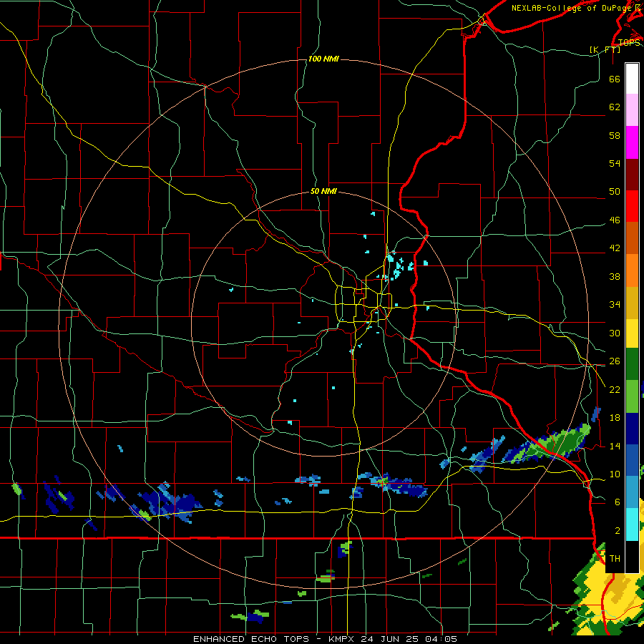Viewport: 644px width, 644px height.
Task: Click the legend value '6'
Action: [x=617, y=502]
